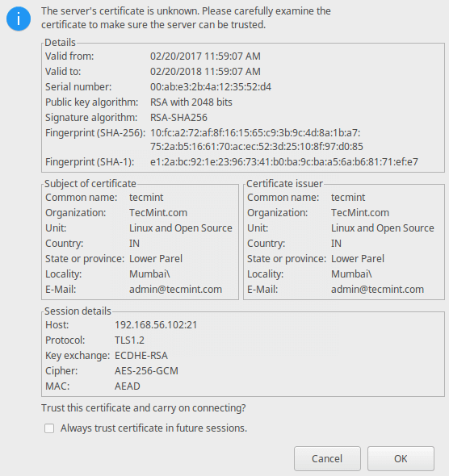
Task: Click the subject organization TecMint.com
Action: point(158,213)
